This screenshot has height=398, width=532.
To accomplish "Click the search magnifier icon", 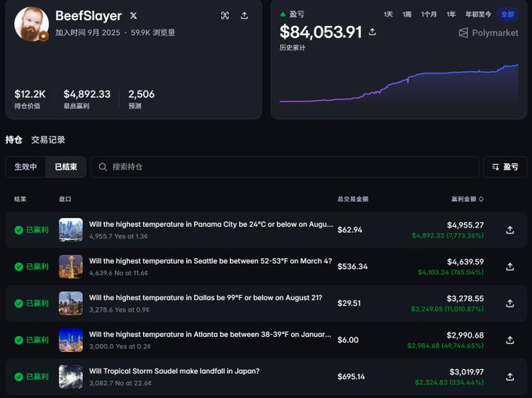I will coord(102,167).
